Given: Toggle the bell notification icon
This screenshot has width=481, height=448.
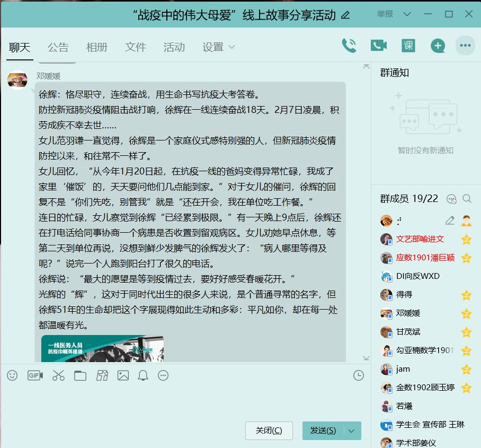Looking at the screenshot, I should pyautogui.click(x=143, y=375).
